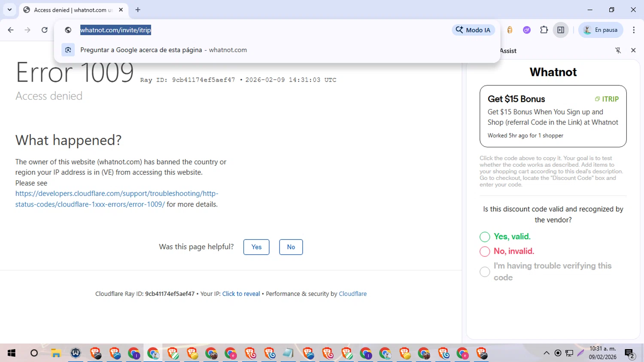644x362 pixels.
Task: Click the 'Get $15 Bonus' card title
Action: point(516,99)
